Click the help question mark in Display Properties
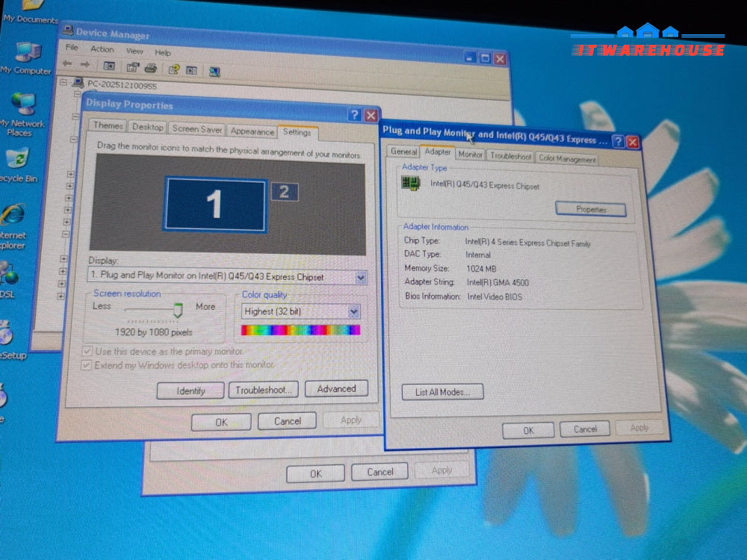747x560 pixels. [354, 115]
